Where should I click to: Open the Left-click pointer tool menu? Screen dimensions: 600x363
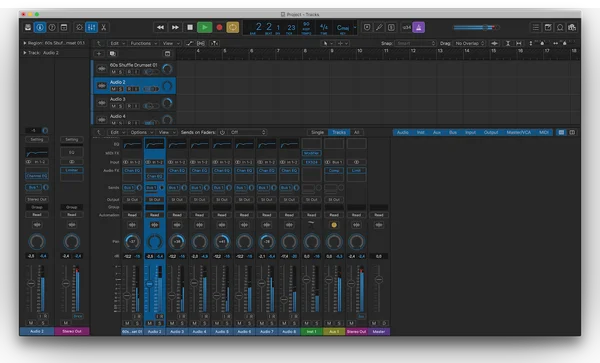coord(327,44)
